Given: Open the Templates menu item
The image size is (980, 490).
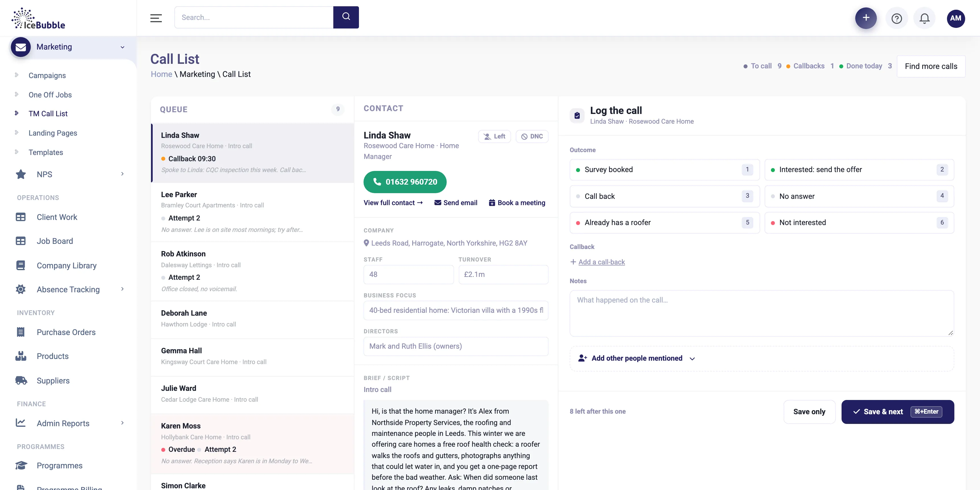Looking at the screenshot, I should click(46, 152).
